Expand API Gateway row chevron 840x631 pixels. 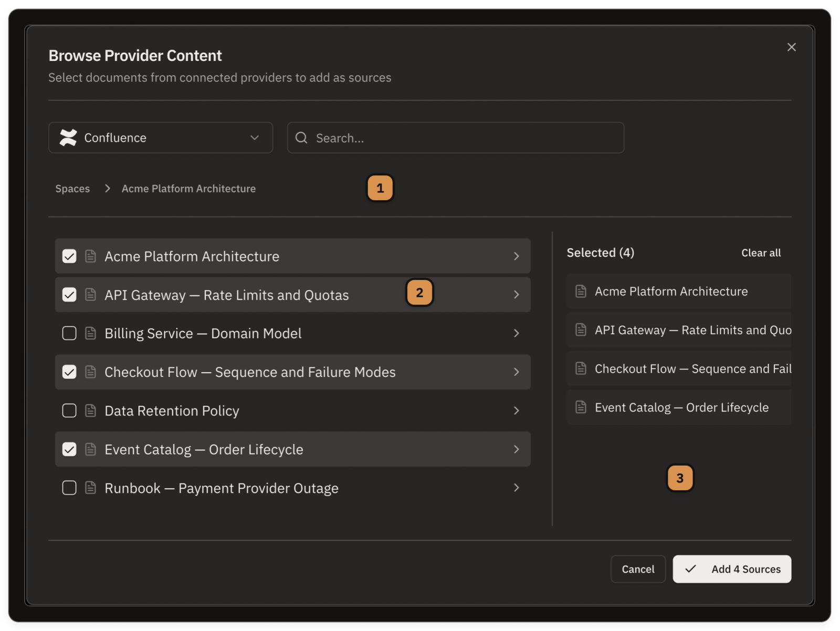[517, 295]
